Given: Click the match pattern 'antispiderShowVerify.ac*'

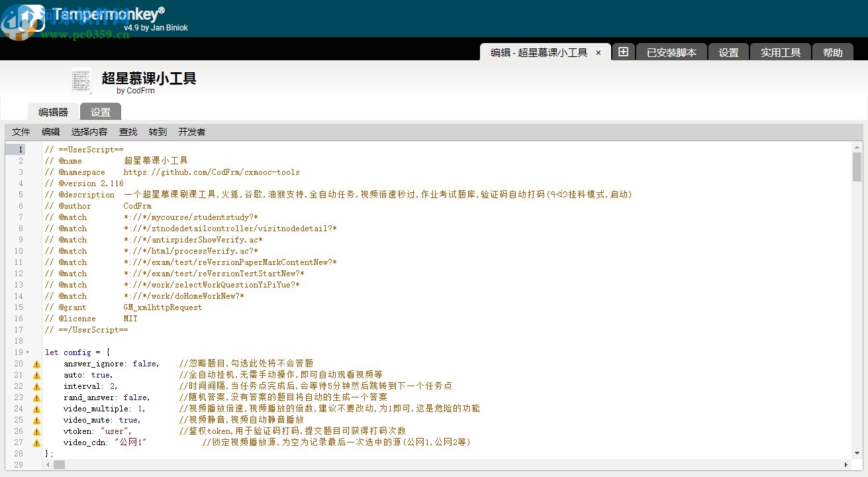Looking at the screenshot, I should 193,240.
